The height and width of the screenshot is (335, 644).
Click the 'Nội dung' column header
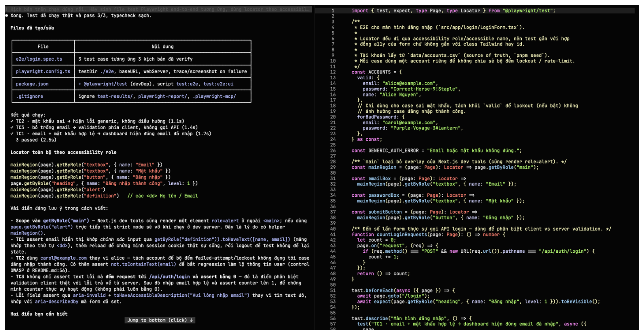163,46
